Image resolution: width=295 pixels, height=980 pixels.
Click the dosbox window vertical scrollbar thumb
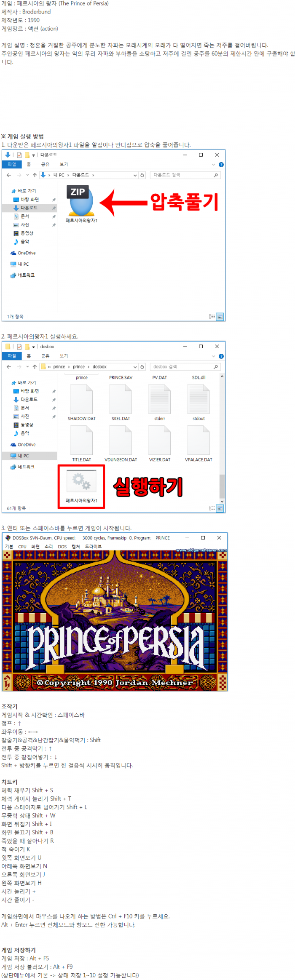[222, 486]
